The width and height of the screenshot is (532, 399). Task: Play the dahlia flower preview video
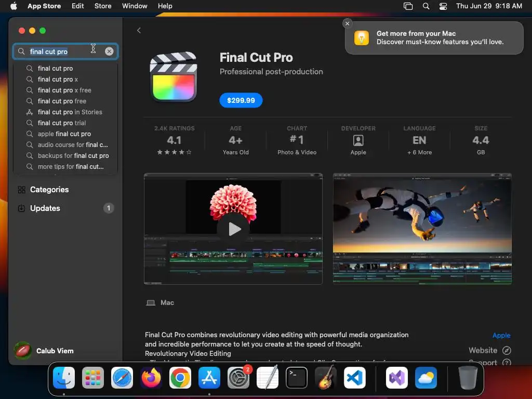point(234,229)
